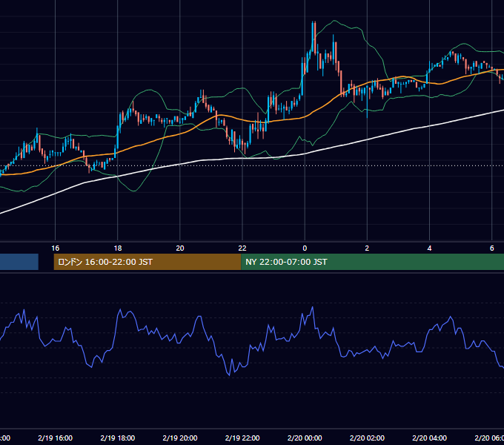Click the blue session bar before London
504x445 pixels.
click(19, 262)
